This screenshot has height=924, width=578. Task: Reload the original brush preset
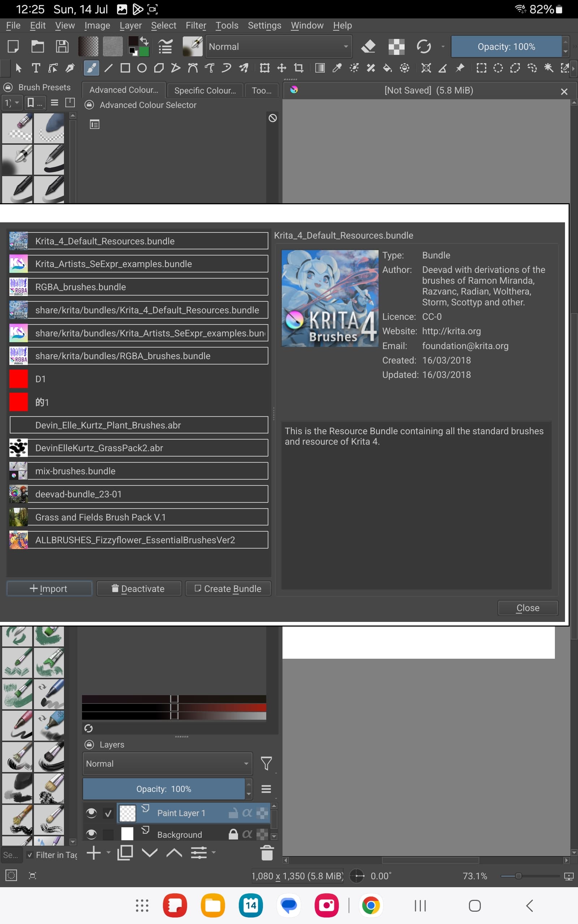pyautogui.click(x=423, y=47)
